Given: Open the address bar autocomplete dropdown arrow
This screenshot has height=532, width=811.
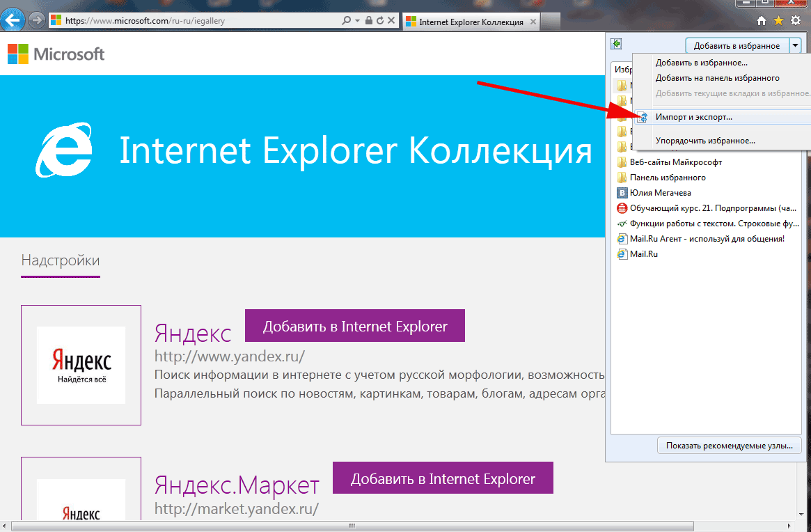Looking at the screenshot, I should tap(357, 21).
